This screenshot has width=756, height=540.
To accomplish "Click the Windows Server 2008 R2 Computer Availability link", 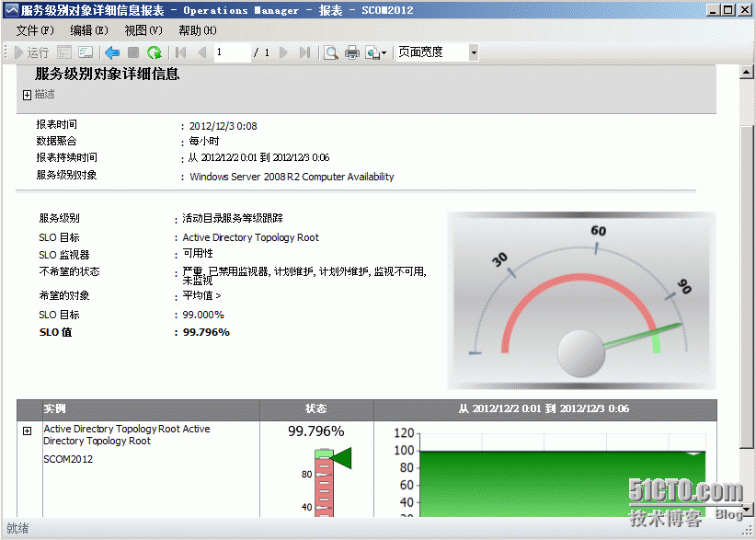I will [292, 177].
